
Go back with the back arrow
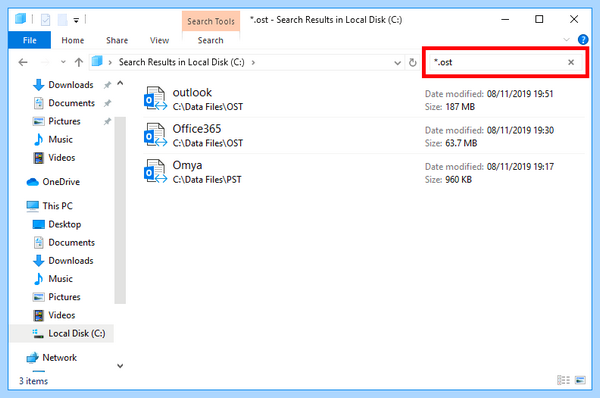click(x=23, y=62)
